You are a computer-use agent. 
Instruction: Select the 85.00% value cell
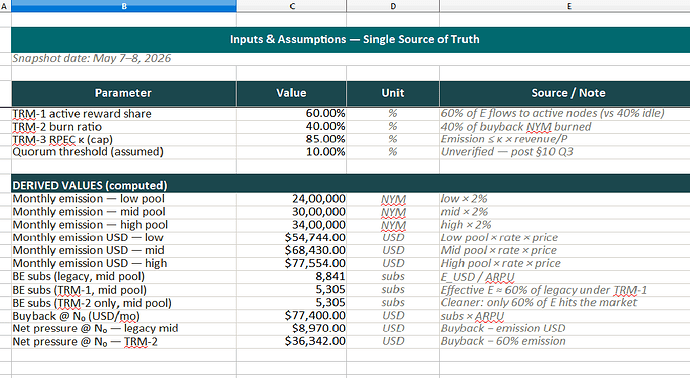291,139
